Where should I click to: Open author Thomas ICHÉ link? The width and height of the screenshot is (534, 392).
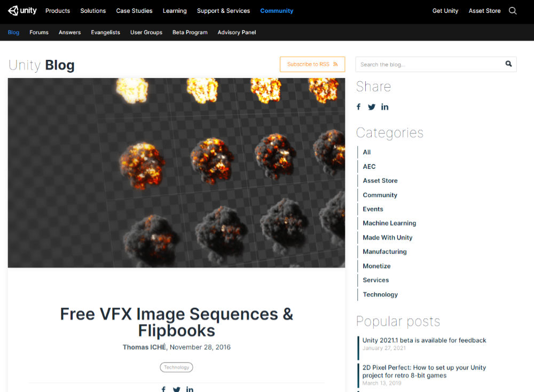tap(144, 347)
